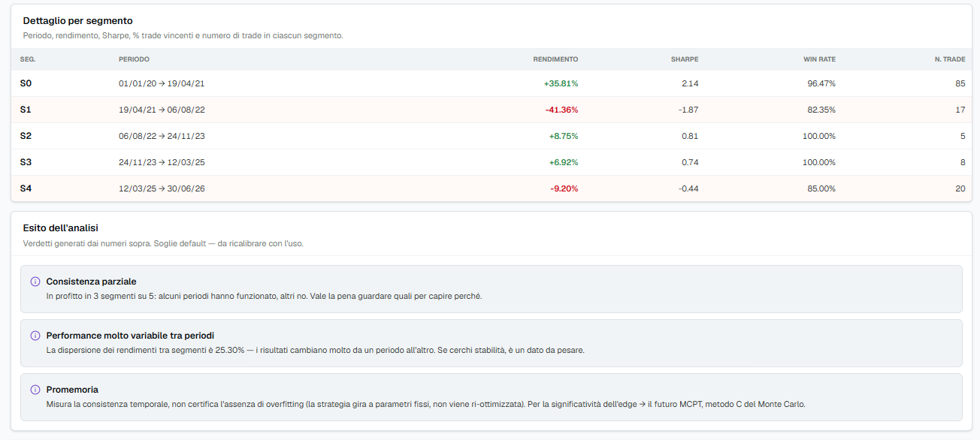Select the S2 segment label
Viewport: 980px width, 440px height.
tap(26, 136)
